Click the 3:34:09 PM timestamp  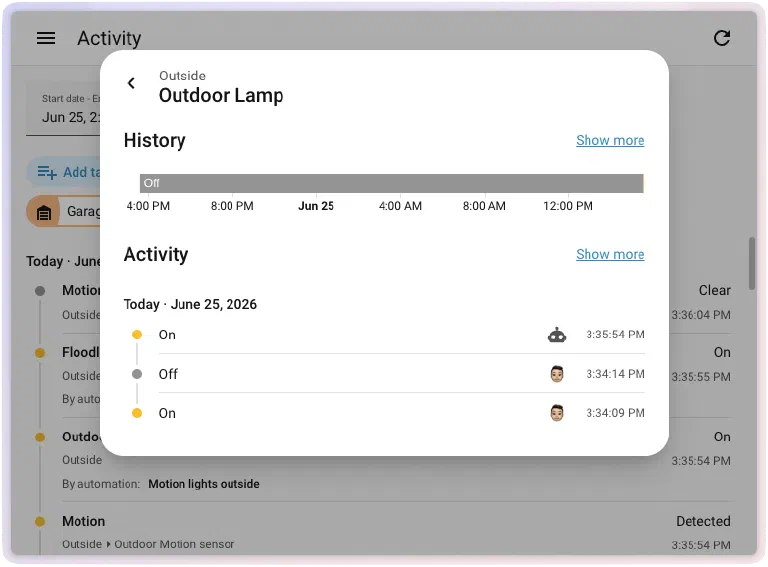(615, 413)
